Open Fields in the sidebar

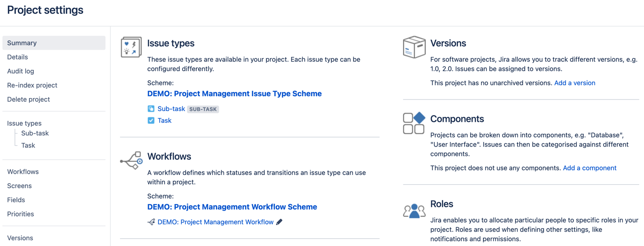click(x=16, y=200)
